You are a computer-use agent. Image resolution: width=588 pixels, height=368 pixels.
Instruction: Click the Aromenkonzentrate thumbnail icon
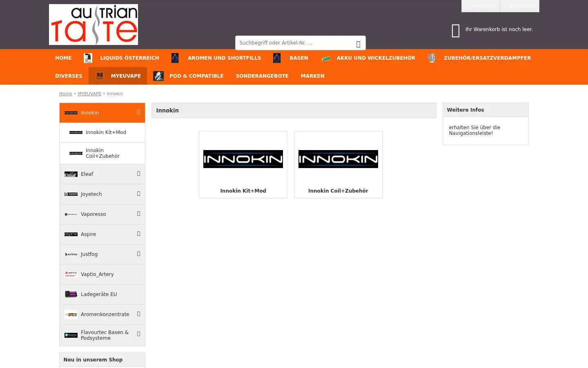coord(71,314)
